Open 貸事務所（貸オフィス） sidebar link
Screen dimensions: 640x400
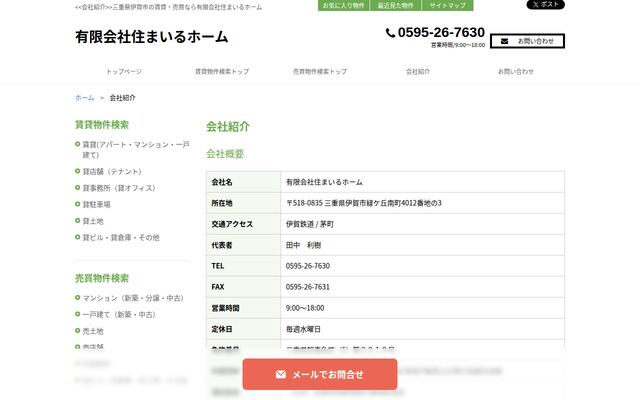(x=119, y=188)
